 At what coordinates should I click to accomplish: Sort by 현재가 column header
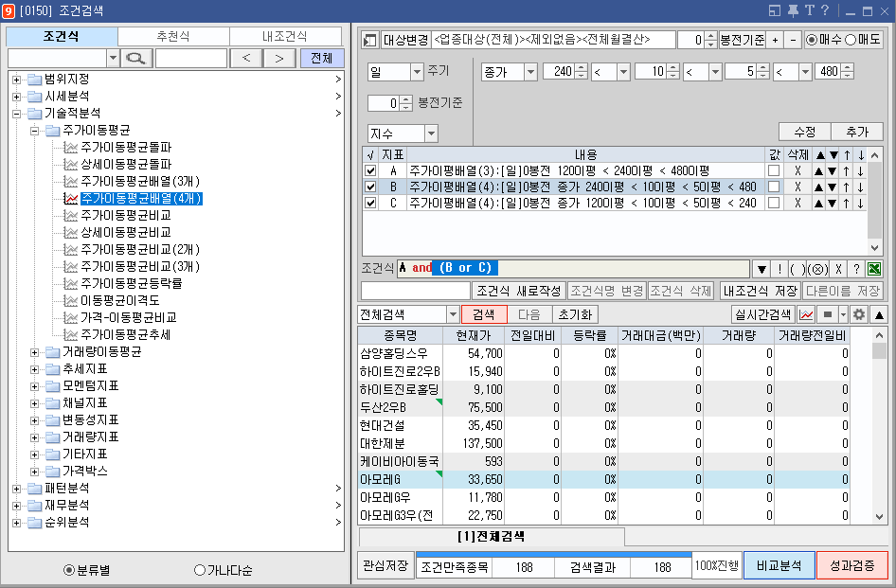pos(474,335)
